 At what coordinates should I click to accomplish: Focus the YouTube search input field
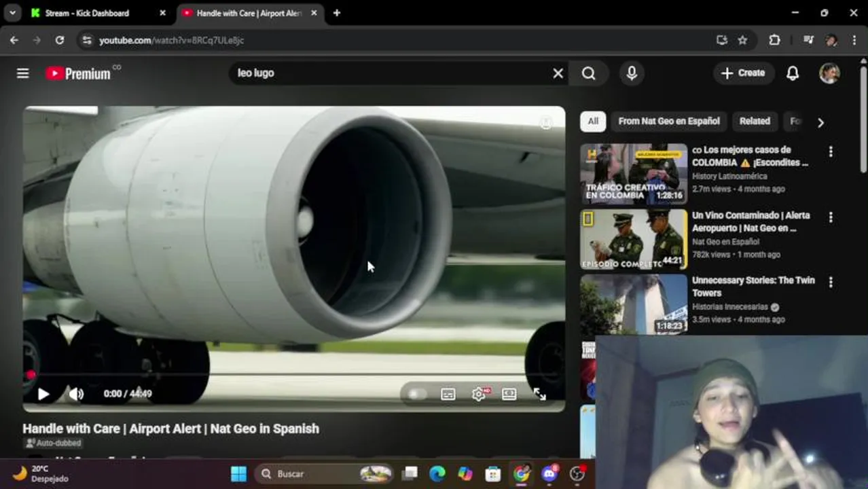(x=391, y=73)
